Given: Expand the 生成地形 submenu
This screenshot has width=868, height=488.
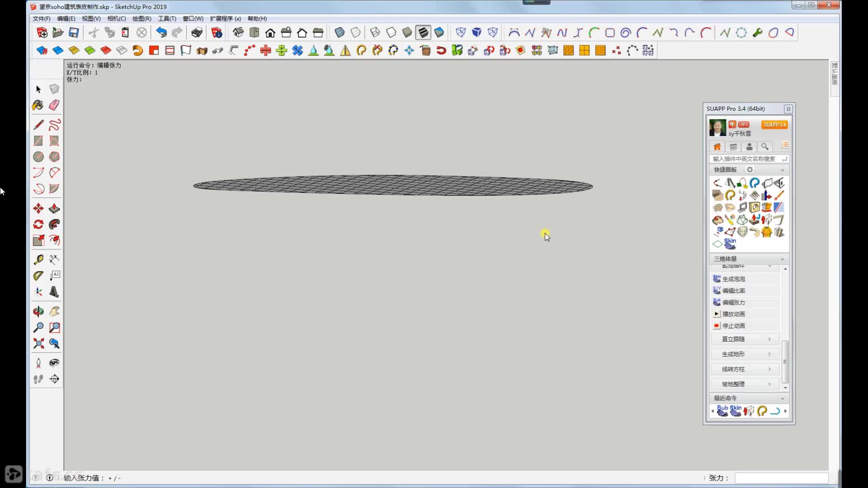Looking at the screenshot, I should pos(745,354).
